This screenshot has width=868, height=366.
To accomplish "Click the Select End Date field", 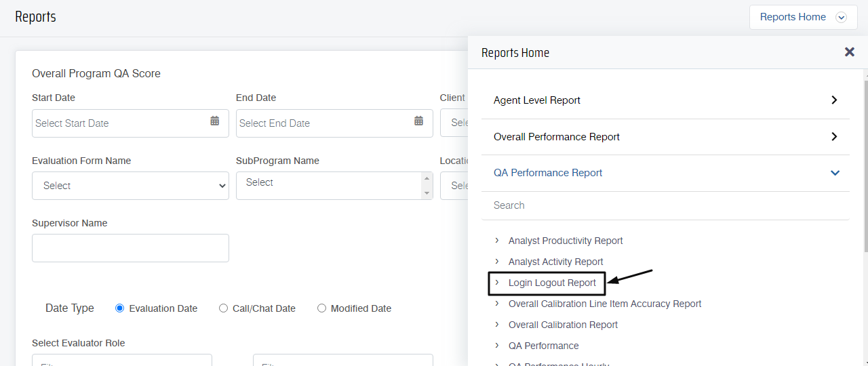I will click(334, 123).
